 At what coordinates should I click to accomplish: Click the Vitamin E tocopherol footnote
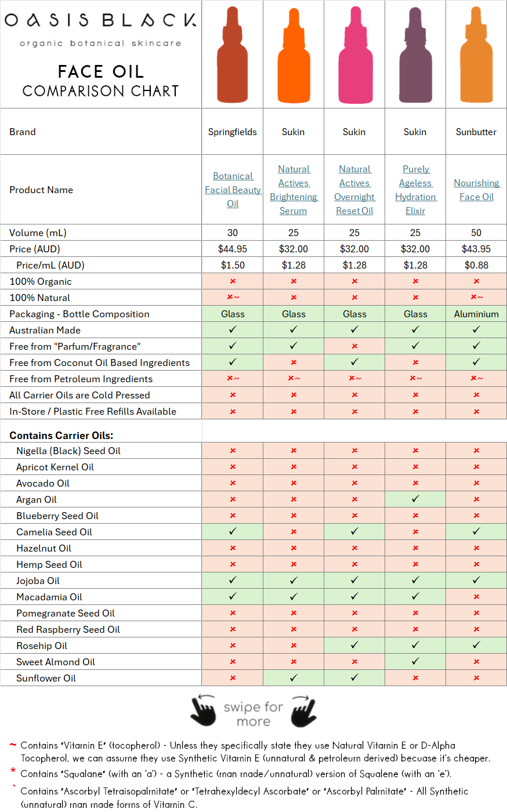(255, 752)
